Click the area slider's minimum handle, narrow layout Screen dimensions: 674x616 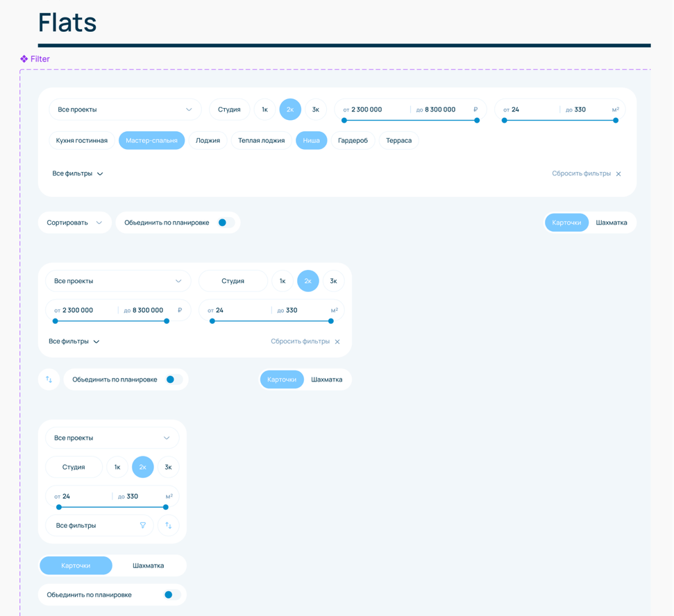click(x=59, y=507)
